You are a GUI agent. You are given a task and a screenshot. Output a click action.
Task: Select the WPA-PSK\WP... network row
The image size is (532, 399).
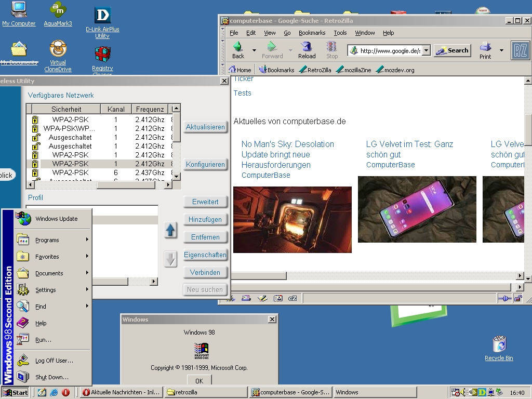point(99,128)
